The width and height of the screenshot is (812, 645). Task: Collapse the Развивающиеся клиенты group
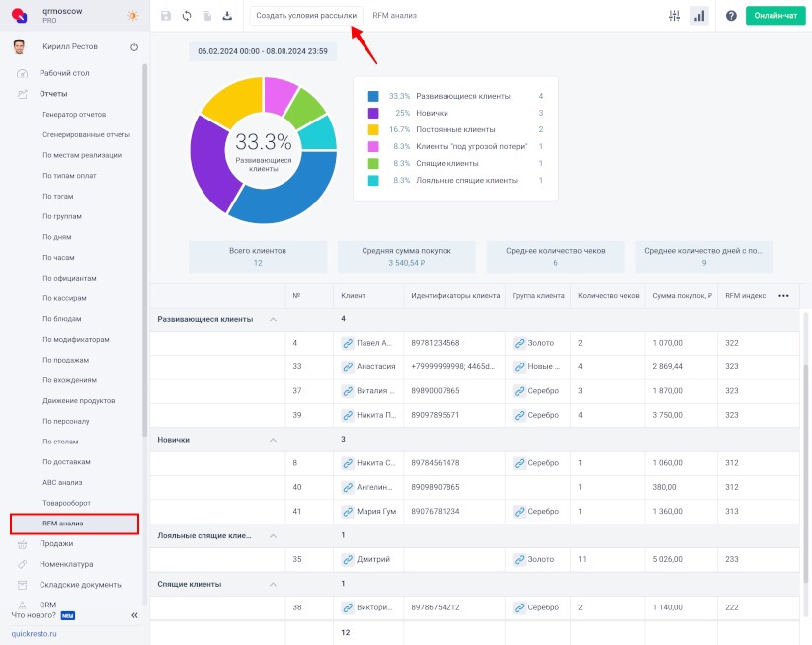coord(273,319)
